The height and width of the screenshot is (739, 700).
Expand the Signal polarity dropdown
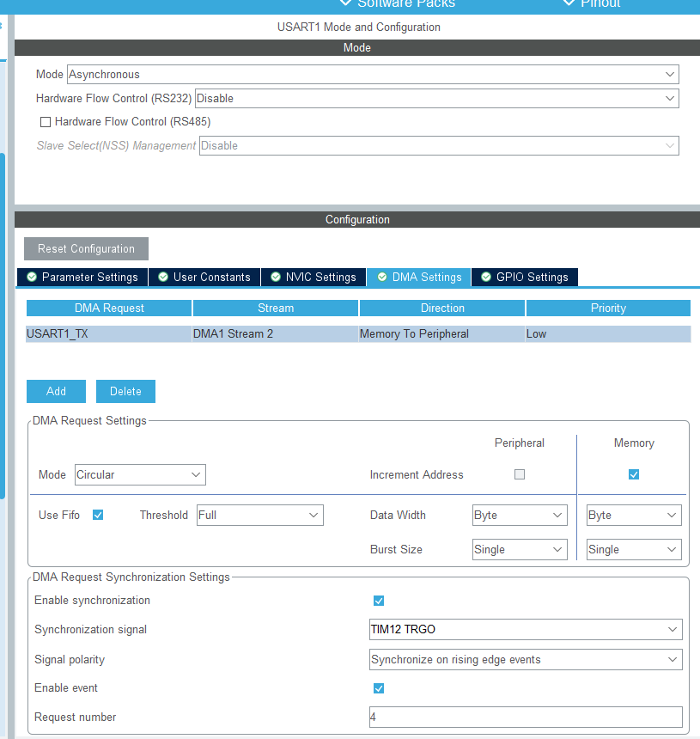pyautogui.click(x=525, y=660)
